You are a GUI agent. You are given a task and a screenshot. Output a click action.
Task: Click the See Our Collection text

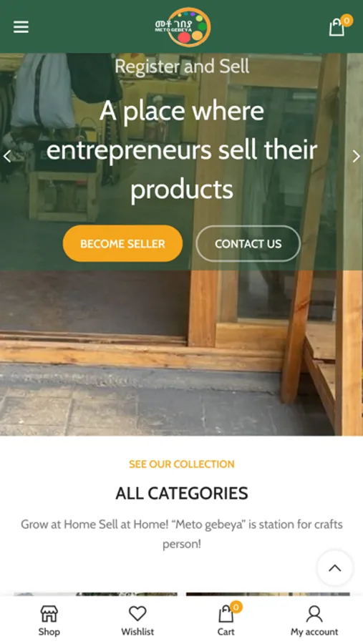click(182, 464)
